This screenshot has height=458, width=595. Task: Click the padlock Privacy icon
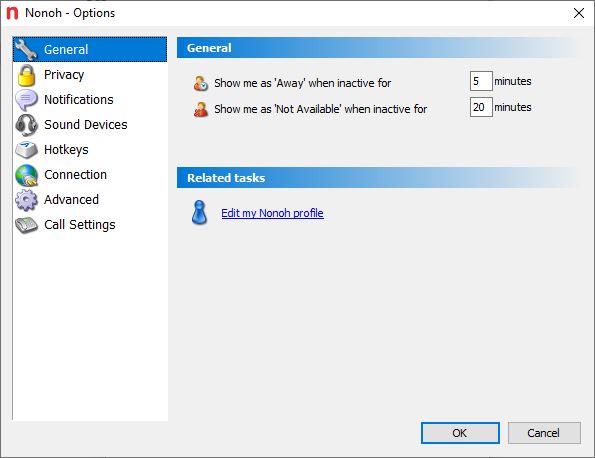[x=27, y=75]
